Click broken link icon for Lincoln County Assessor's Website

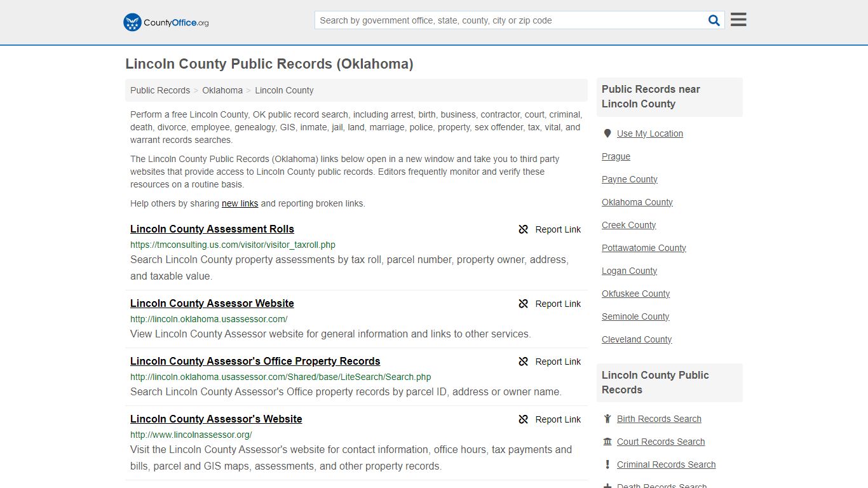pyautogui.click(x=524, y=419)
